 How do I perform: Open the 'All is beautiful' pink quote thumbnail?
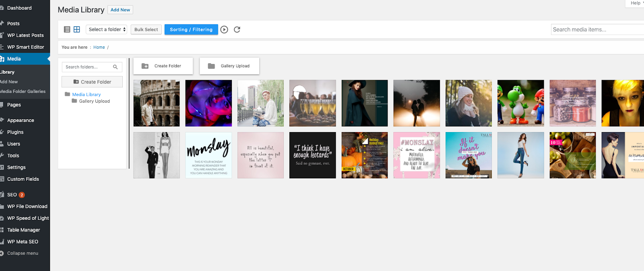pyautogui.click(x=261, y=155)
